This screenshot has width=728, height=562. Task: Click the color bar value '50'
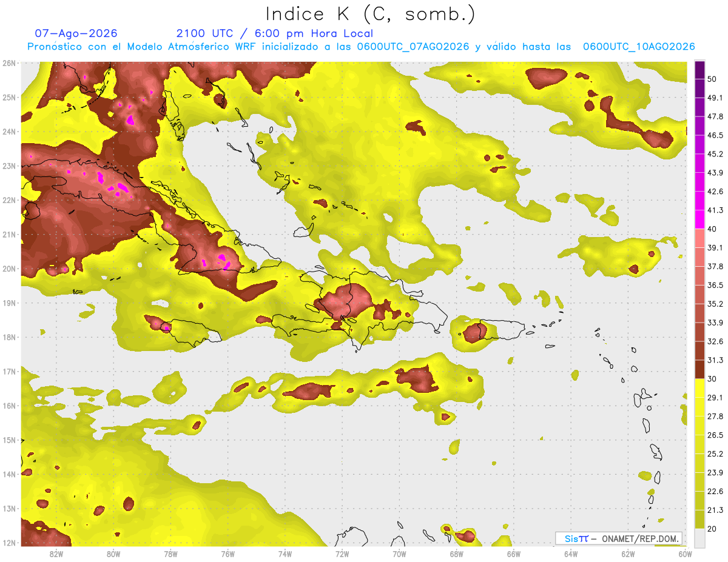712,79
